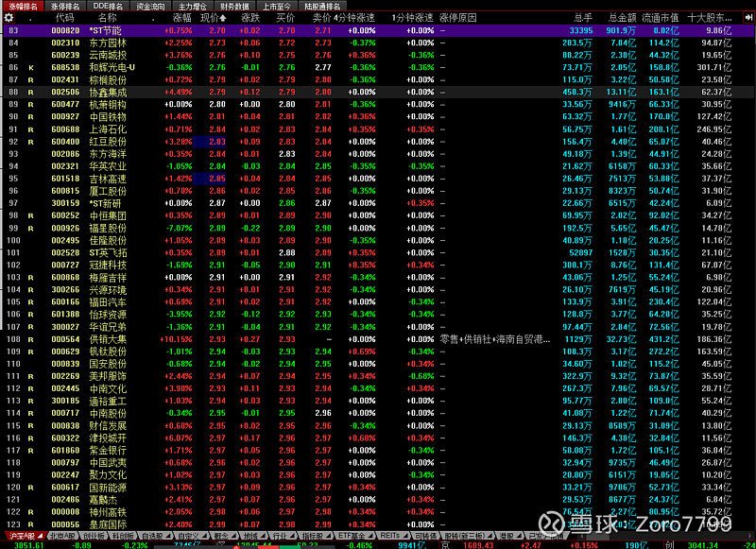Click the 1609.43 index value in status bar
This screenshot has height=549, width=756.
click(x=478, y=545)
